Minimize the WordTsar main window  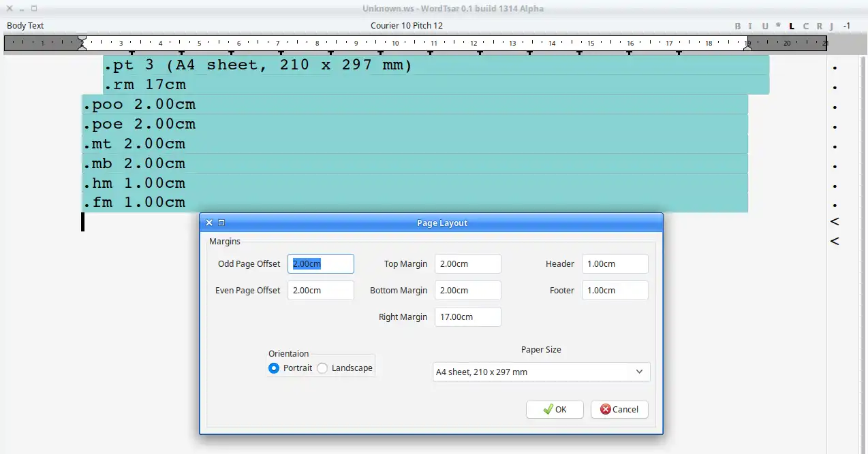tap(22, 8)
